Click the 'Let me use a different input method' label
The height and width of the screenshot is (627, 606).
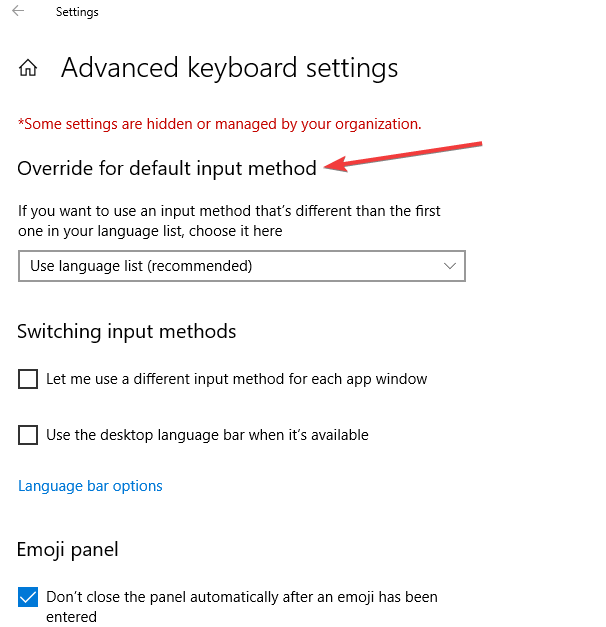pyautogui.click(x=237, y=379)
